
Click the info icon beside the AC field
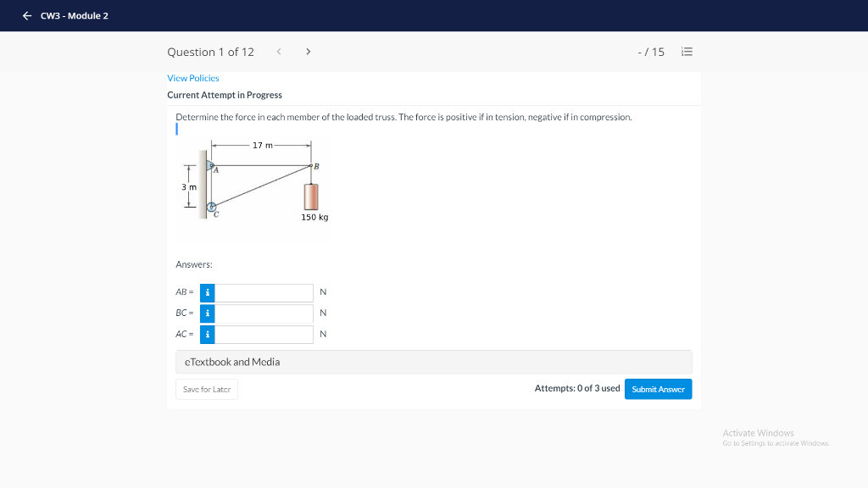click(x=207, y=334)
